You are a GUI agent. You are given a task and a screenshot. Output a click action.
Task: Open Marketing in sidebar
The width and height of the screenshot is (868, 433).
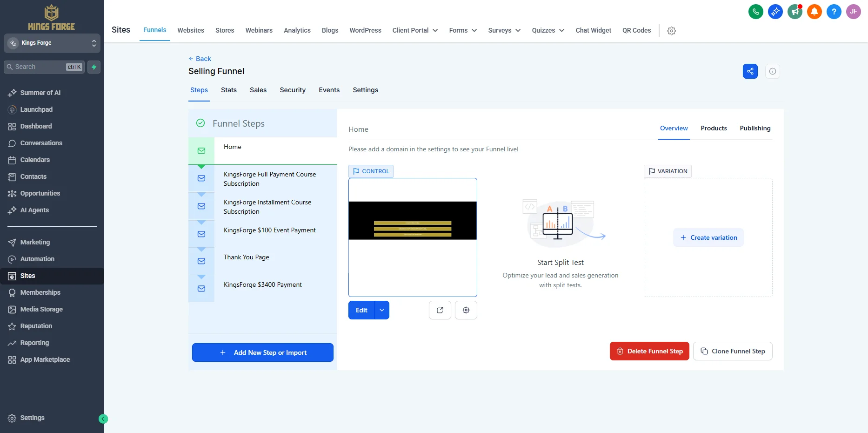[35, 242]
